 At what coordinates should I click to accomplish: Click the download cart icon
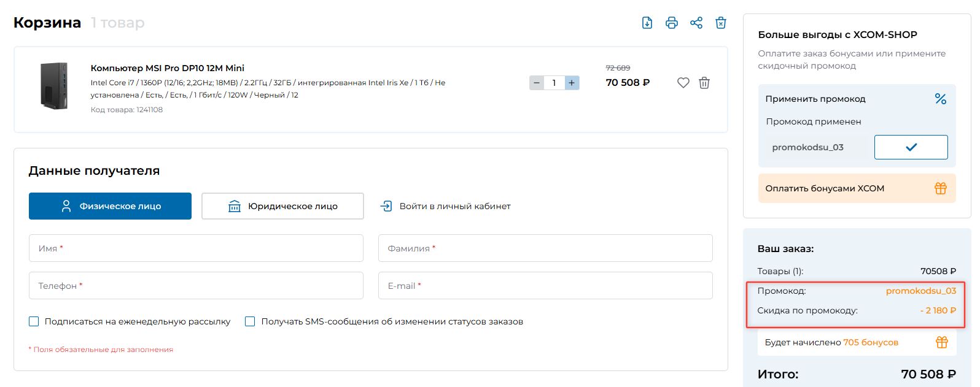tap(647, 23)
